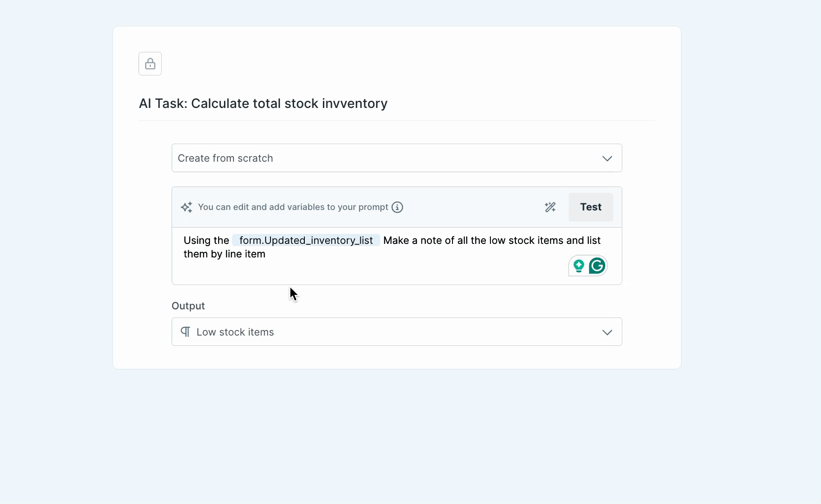Select the magic wand improve-prompt icon
821x504 pixels.
550,207
